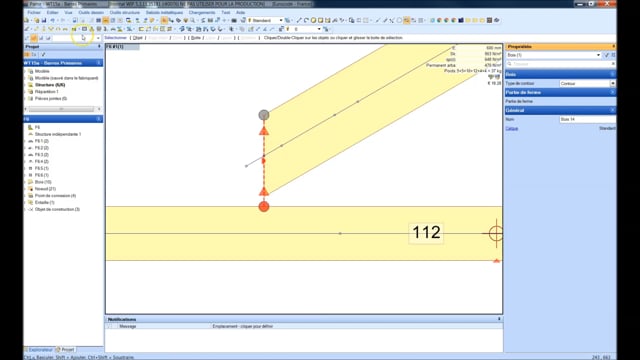Toggle pin on the Notifications panel

pos(499,319)
